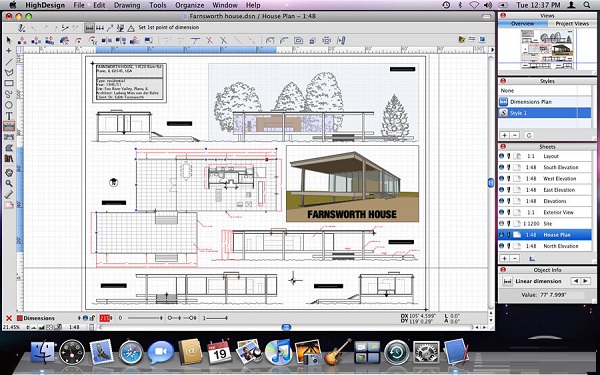Open the zoom percentage stepper
This screenshot has width=600, height=375.
(28, 328)
